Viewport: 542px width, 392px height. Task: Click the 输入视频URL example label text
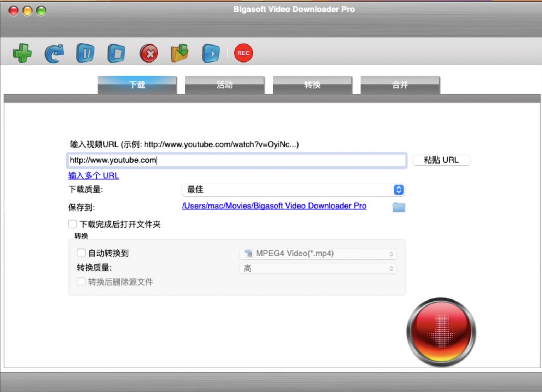tap(184, 144)
